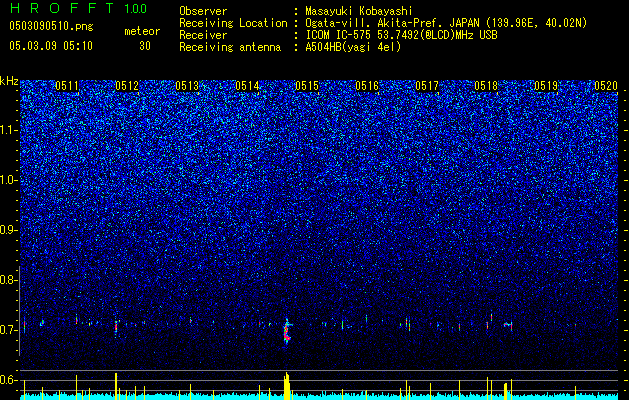This screenshot has height=400, width=629.
Task: Select the file name 0503090510.png
Action: [51, 27]
